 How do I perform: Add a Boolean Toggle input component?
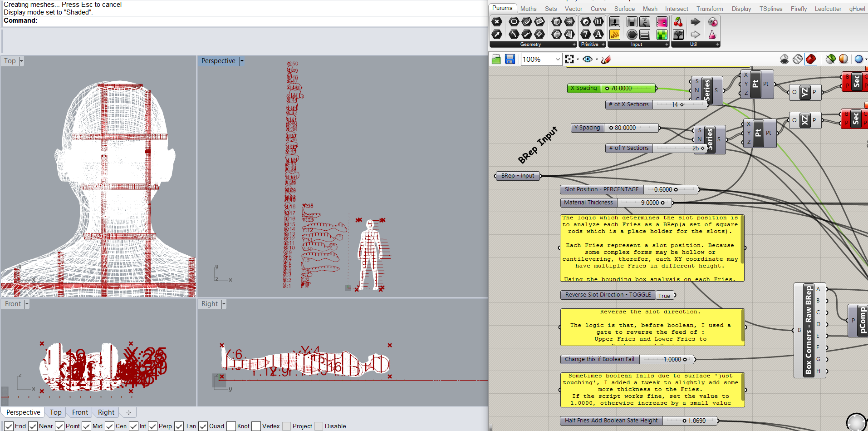pyautogui.click(x=632, y=22)
